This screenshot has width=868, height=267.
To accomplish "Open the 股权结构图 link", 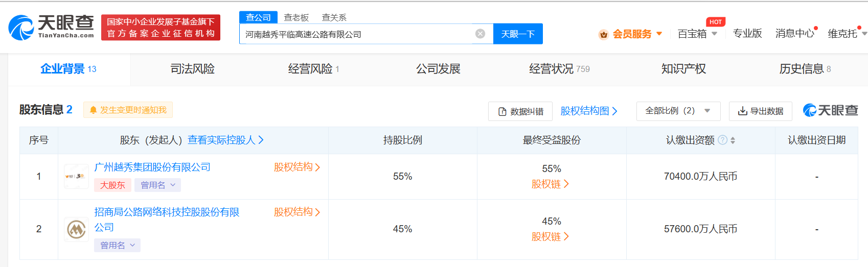I will [589, 111].
